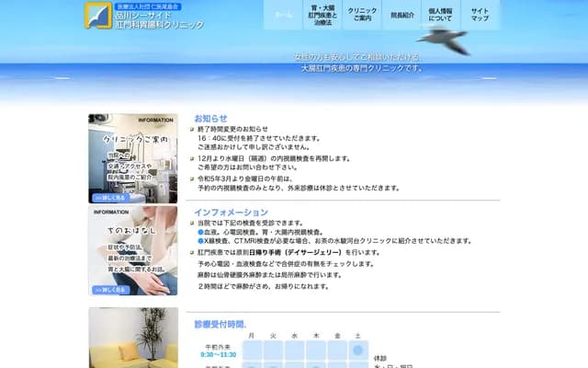Click the blue dot bullet before X線検査
Screen dimensions: 588x368
200,241
